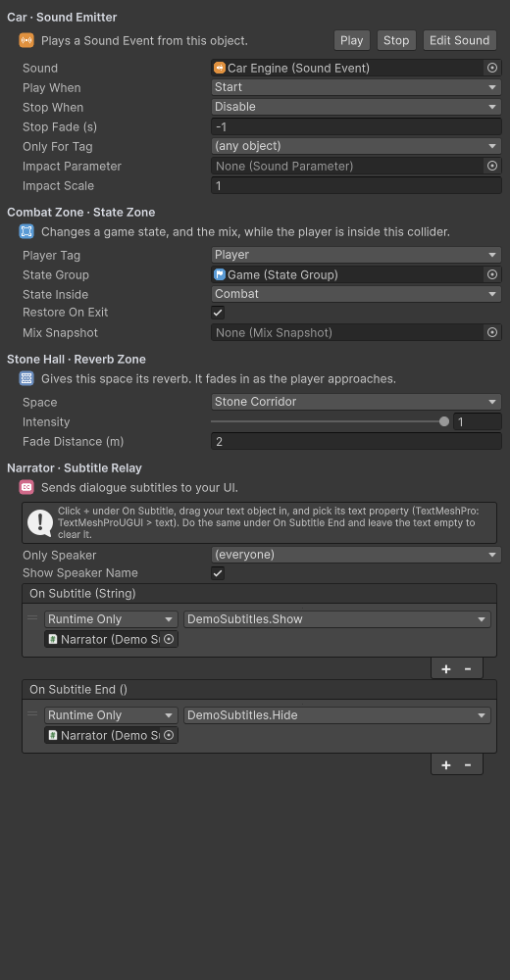Open the State Inside dropdown
This screenshot has height=980, width=510.
point(356,294)
